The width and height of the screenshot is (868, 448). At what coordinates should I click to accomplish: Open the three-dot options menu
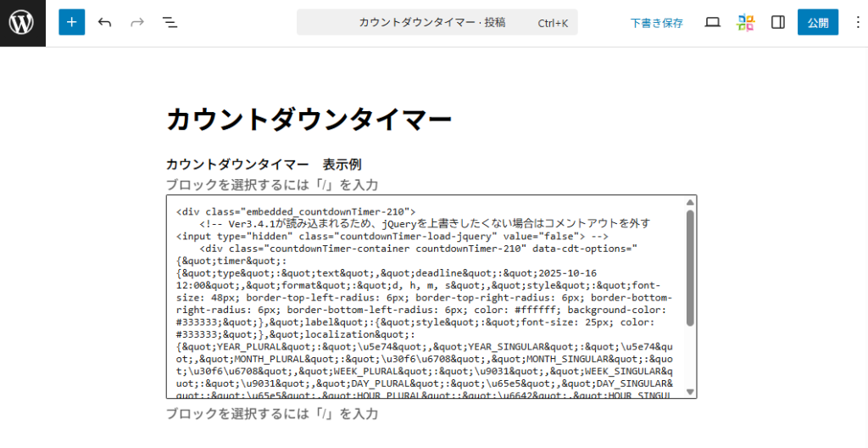click(856, 23)
